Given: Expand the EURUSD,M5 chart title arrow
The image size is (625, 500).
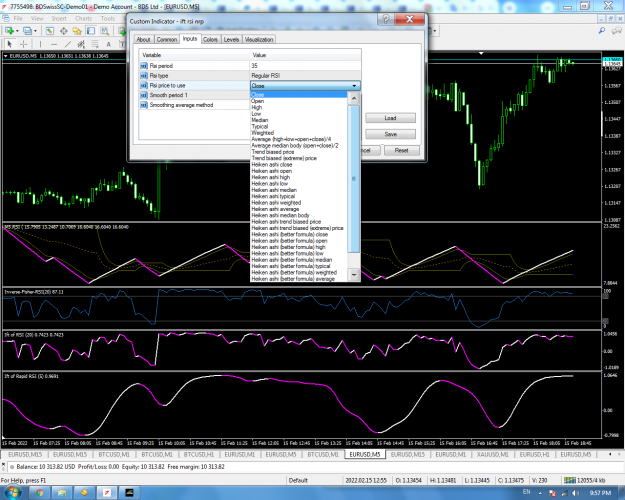Looking at the screenshot, I should [x=6, y=56].
